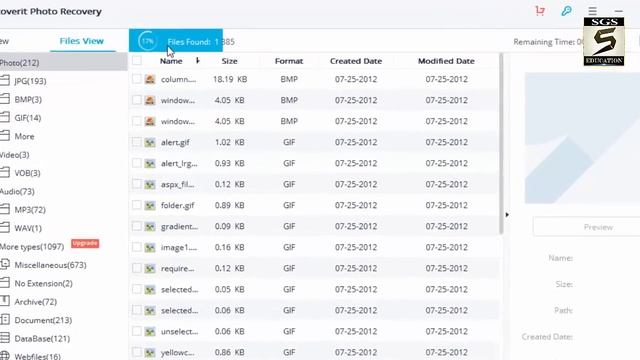Sort list by Created Date header
Image resolution: width=640 pixels, height=360 pixels.
356,61
